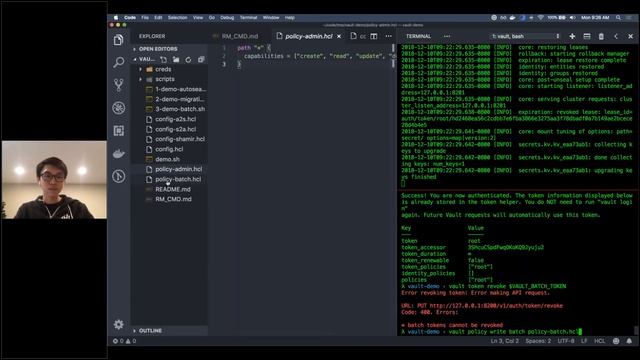Viewport: 640px width, 360px height.
Task: Expand the scripts folder
Action: pyautogui.click(x=164, y=79)
